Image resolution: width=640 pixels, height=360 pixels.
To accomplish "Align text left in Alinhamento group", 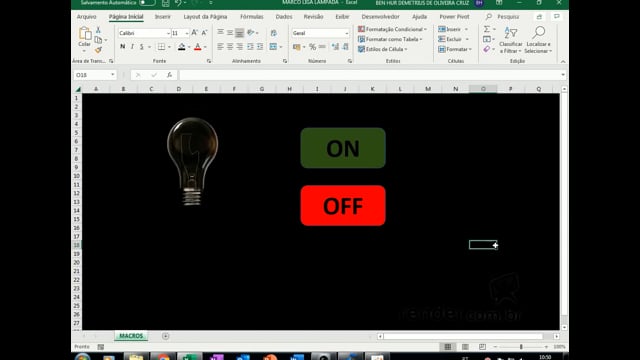I will (220, 47).
